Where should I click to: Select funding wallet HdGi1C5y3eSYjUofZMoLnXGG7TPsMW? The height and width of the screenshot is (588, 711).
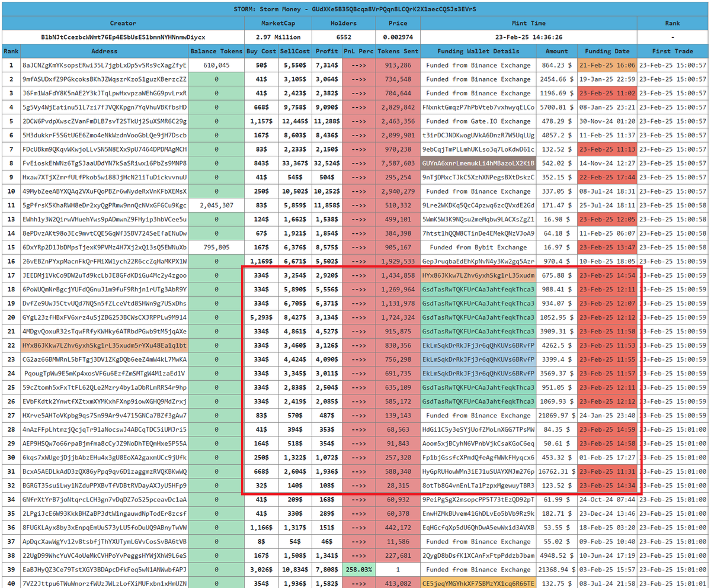pyautogui.click(x=479, y=429)
